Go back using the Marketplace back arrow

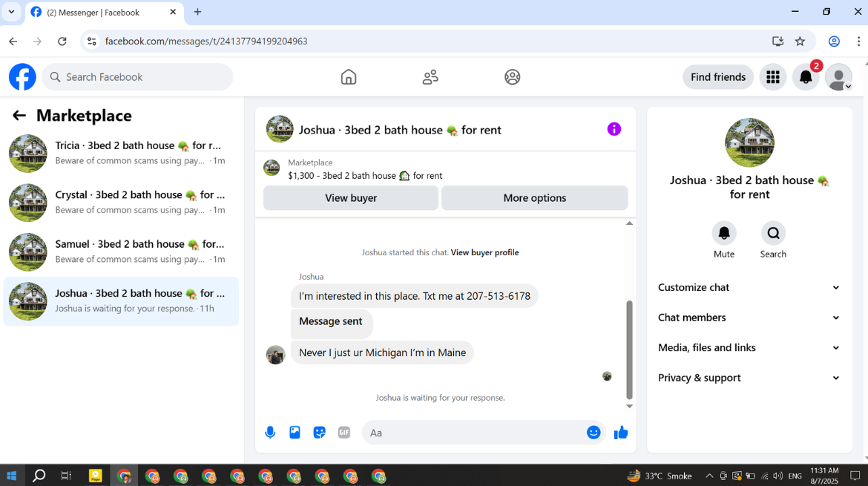pos(19,115)
